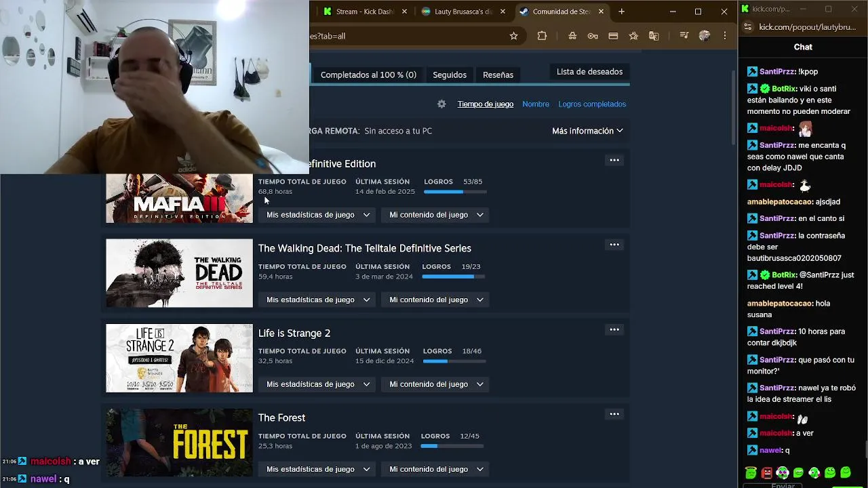This screenshot has height=488, width=868.
Task: Expand Mis estadísticas de juego for The Walking Dead
Action: 318,300
